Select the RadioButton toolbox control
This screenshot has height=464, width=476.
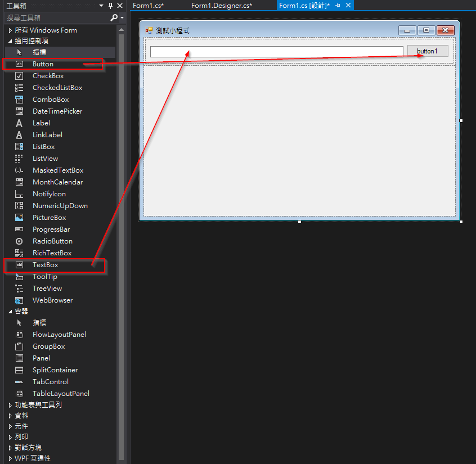tap(52, 241)
